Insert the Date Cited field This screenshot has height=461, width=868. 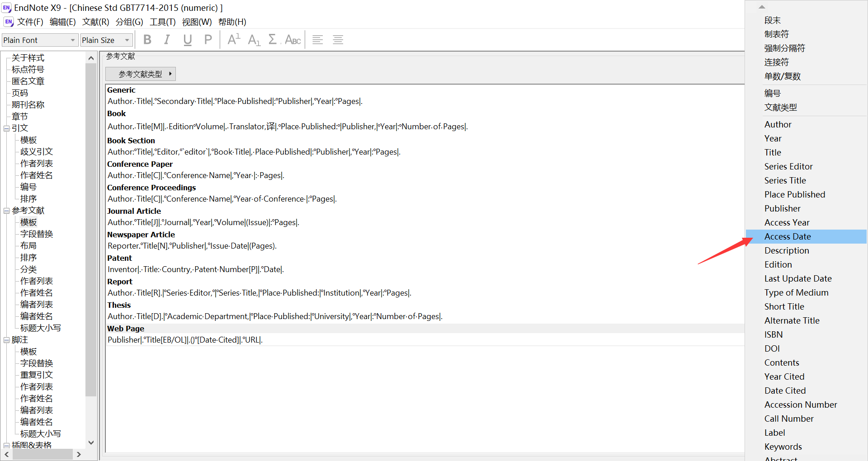pyautogui.click(x=806, y=390)
